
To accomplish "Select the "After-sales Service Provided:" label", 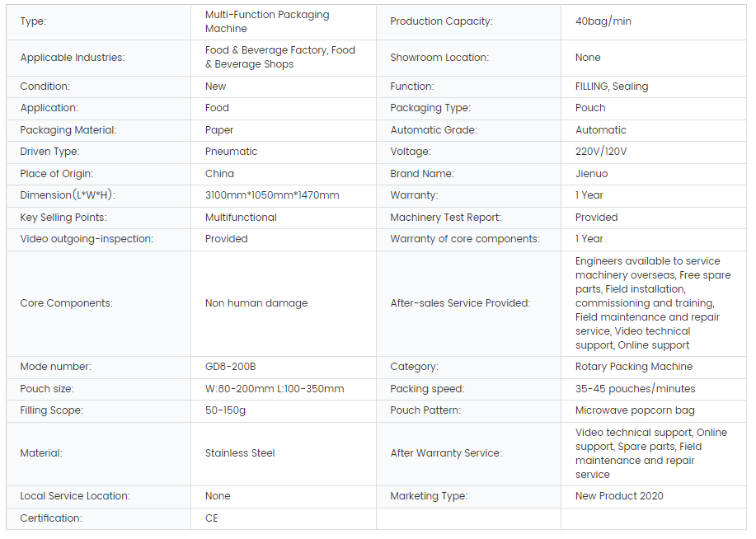I will [x=460, y=303].
